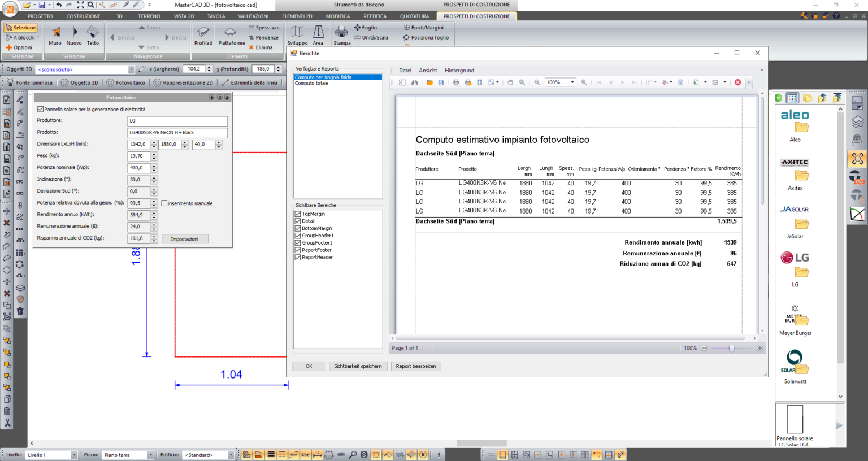The height and width of the screenshot is (461, 868).
Task: Select the Tetto roof tool
Action: (93, 35)
